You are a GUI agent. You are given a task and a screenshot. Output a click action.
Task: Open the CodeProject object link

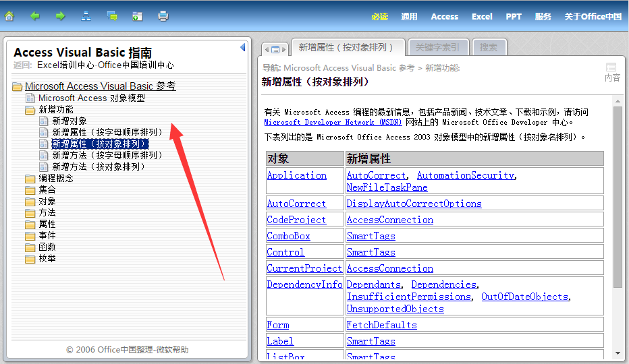click(296, 220)
